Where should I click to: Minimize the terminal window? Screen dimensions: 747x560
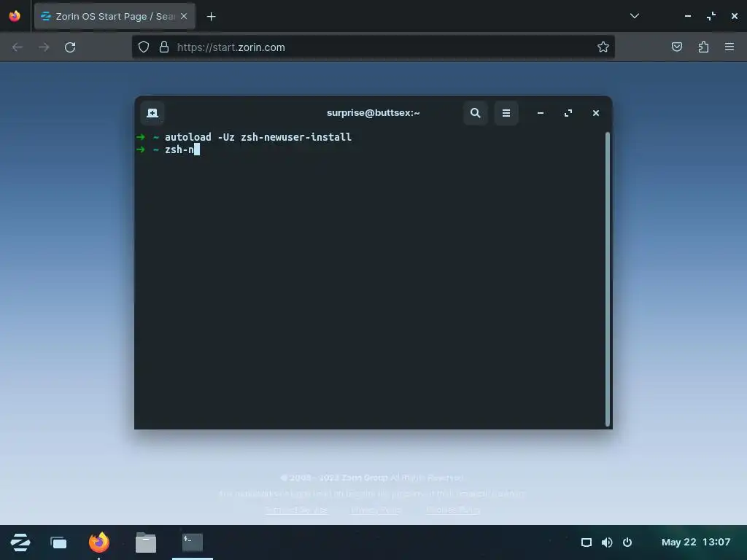pos(541,113)
